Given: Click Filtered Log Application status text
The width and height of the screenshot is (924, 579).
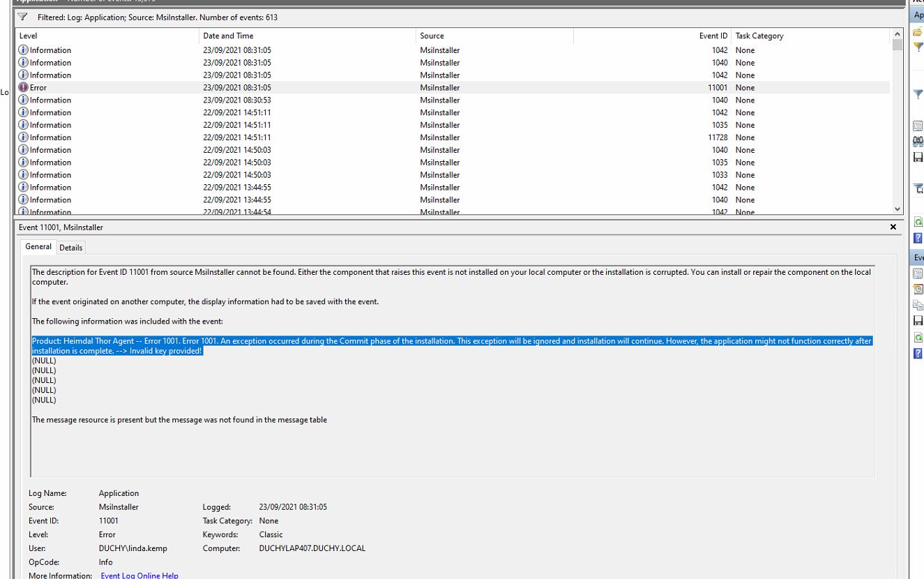Looking at the screenshot, I should (158, 17).
